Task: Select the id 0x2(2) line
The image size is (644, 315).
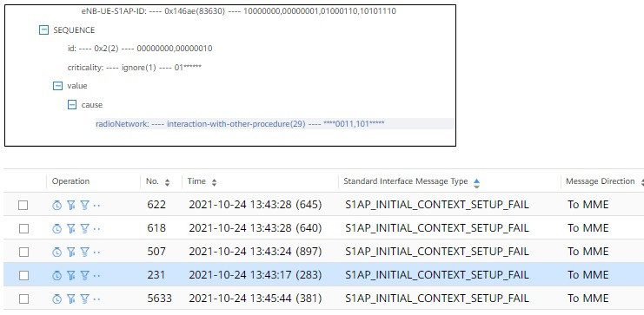Action: [140, 49]
